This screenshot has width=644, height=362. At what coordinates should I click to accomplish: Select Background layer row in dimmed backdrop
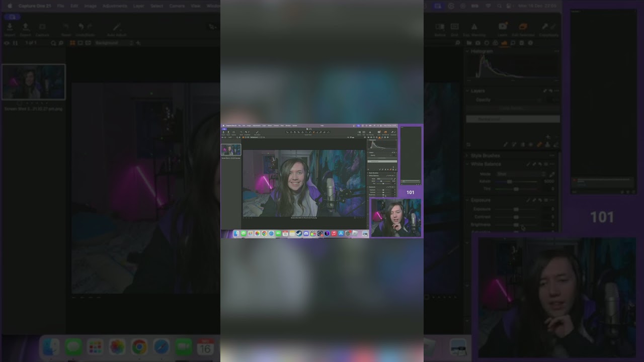513,119
